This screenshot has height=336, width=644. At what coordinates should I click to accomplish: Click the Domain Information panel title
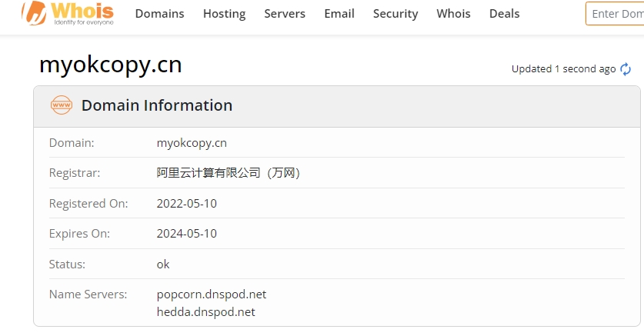coord(157,105)
